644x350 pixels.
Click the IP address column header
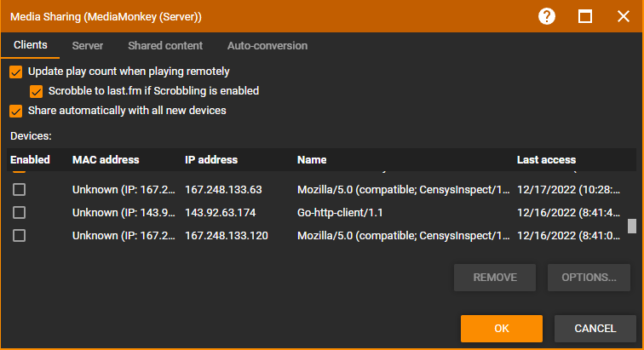click(211, 159)
